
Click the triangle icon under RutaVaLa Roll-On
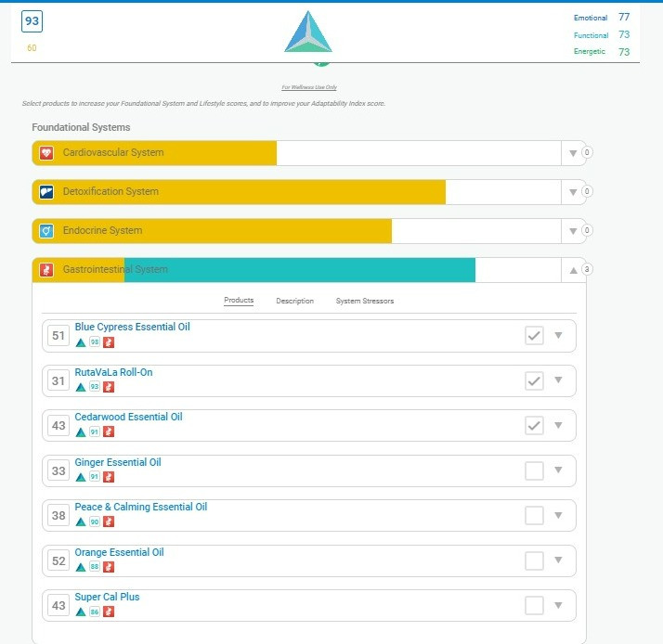coord(81,387)
